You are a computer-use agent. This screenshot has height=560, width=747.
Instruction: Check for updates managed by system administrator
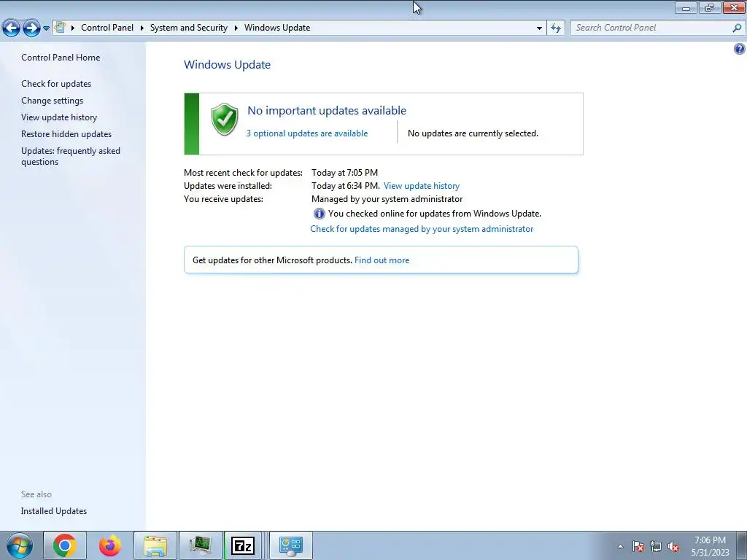[x=422, y=228]
